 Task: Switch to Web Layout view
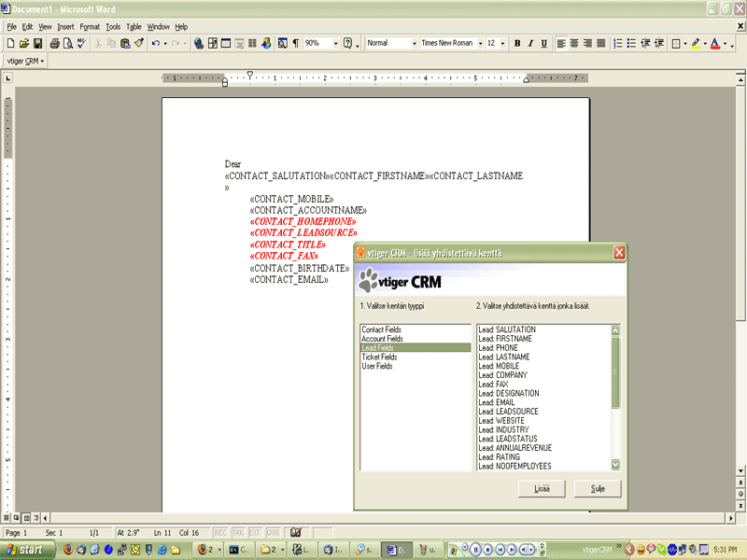click(x=16, y=518)
